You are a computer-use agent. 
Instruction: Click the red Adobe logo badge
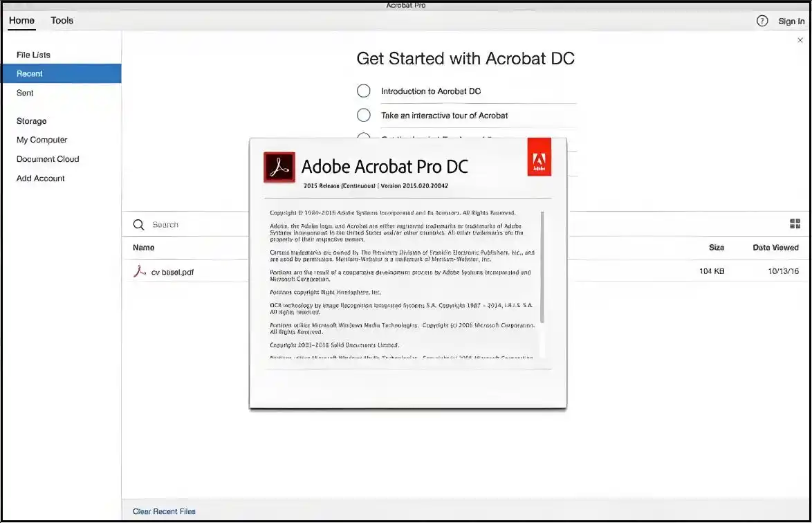click(x=539, y=157)
